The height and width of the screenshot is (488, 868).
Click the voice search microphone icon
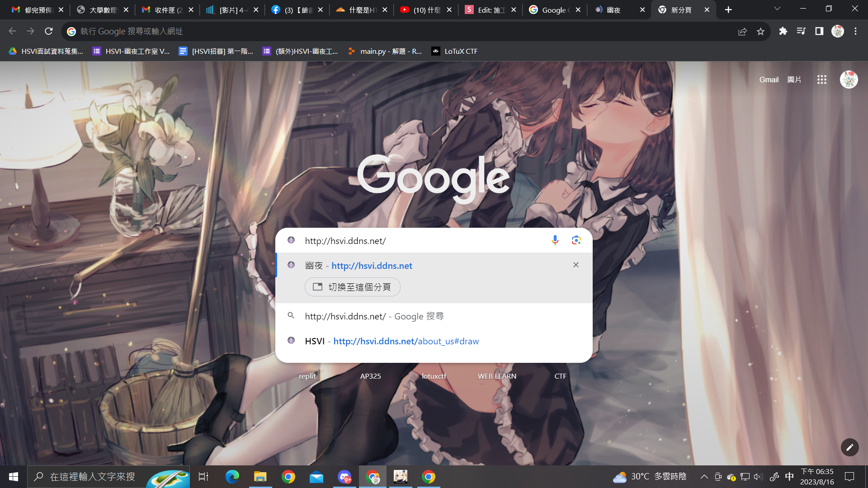(x=555, y=240)
